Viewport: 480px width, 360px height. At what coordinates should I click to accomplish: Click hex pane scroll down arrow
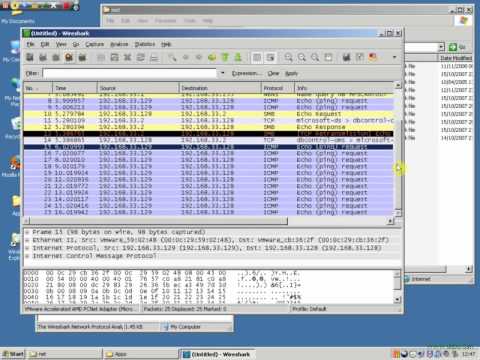[397, 299]
